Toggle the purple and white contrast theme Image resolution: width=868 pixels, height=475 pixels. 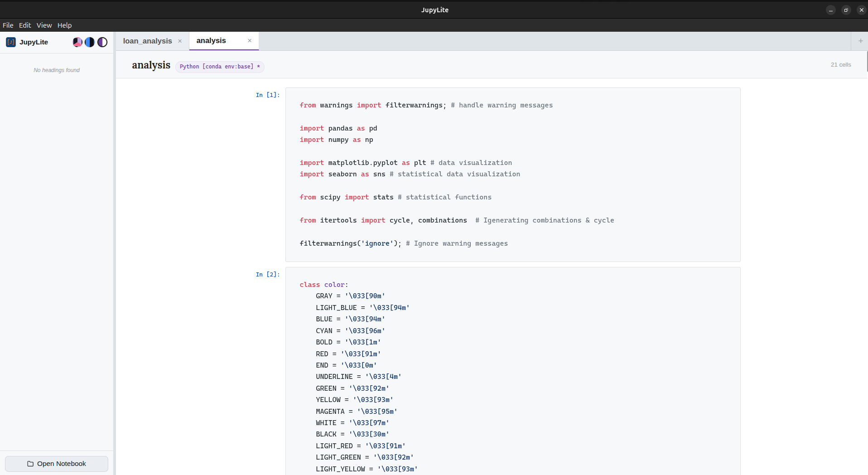tap(102, 42)
